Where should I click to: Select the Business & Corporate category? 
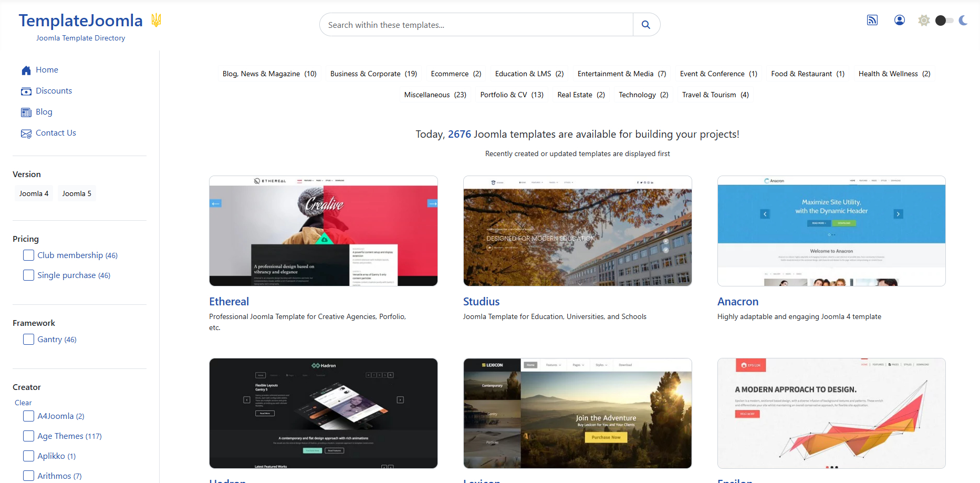click(373, 74)
